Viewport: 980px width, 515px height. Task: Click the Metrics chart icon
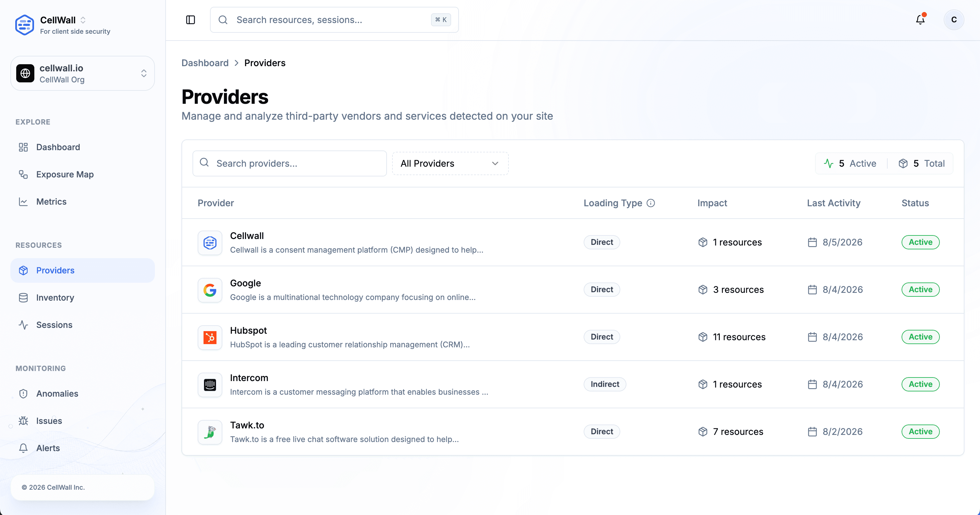(x=23, y=202)
